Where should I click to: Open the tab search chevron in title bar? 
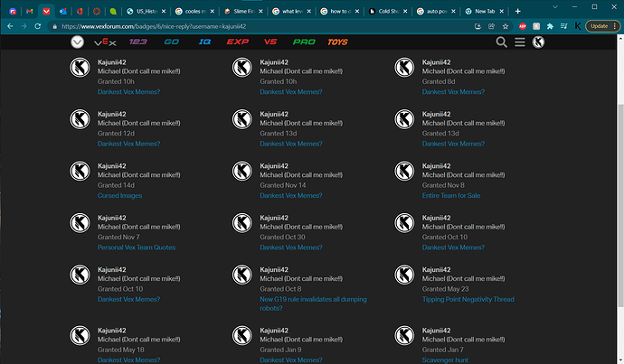click(555, 6)
